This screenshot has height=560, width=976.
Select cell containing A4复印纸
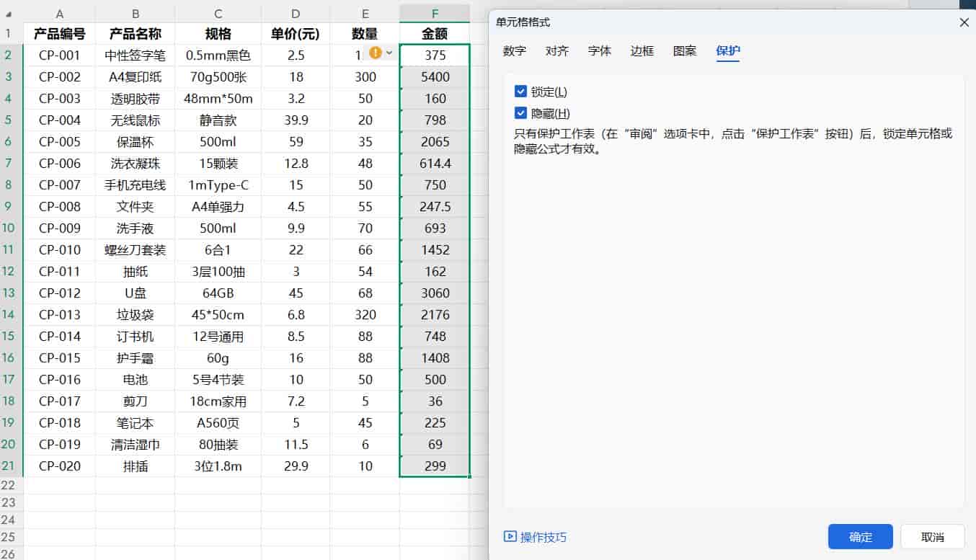click(x=135, y=76)
